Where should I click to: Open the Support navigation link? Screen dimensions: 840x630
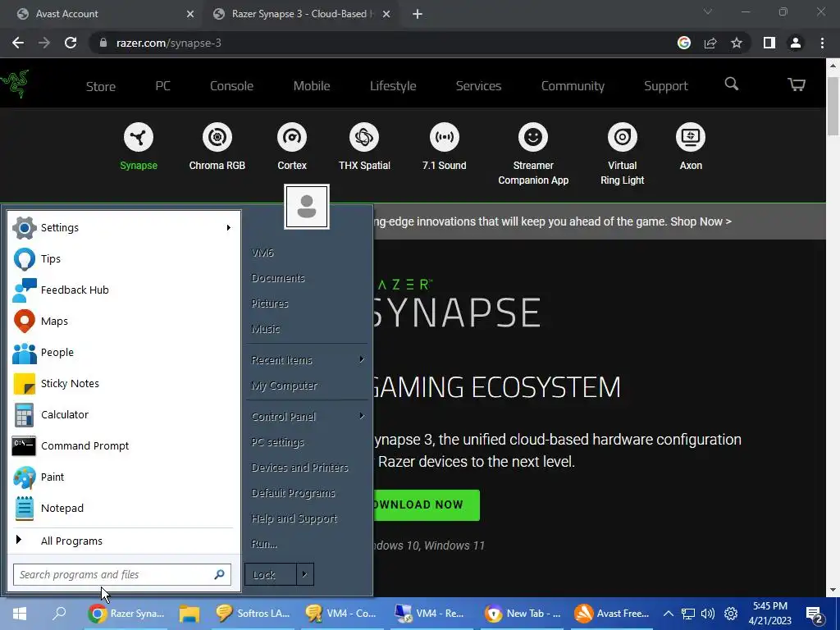pyautogui.click(x=666, y=86)
